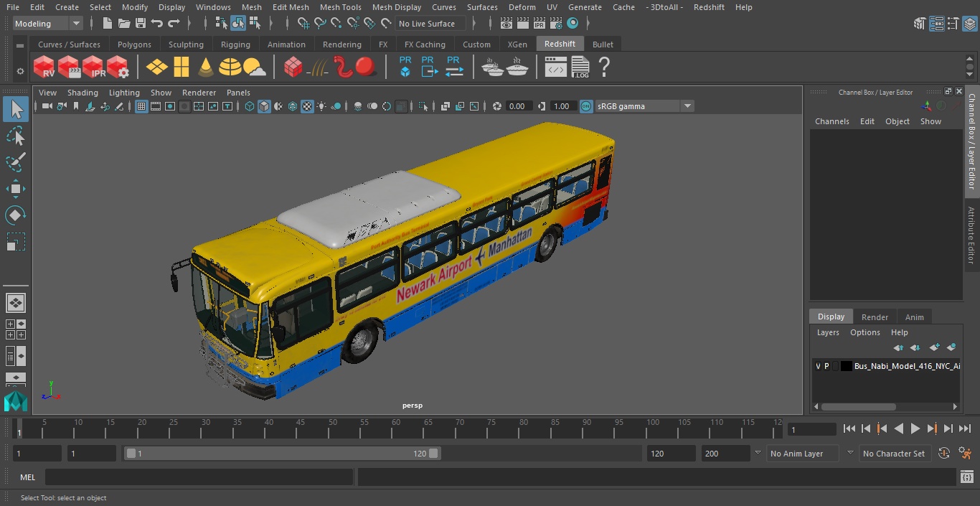
Task: Click the Redshift IPR render icon
Action: (x=93, y=67)
